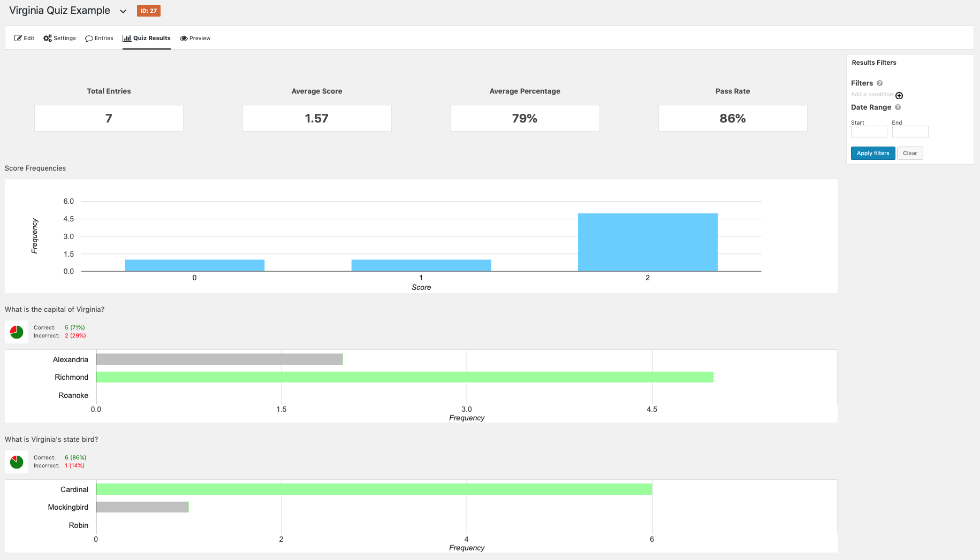This screenshot has width=980, height=560.
Task: Click the Entries speech bubble icon
Action: tap(89, 39)
